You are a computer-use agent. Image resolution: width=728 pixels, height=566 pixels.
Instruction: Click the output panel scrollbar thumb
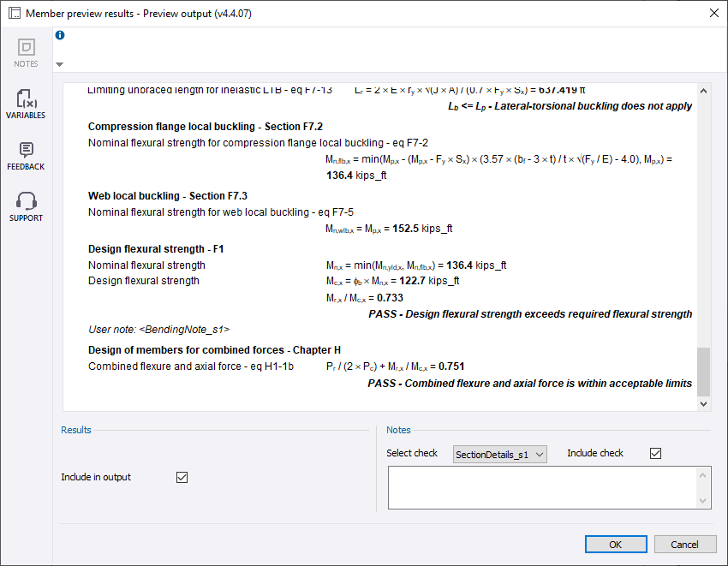(703, 372)
